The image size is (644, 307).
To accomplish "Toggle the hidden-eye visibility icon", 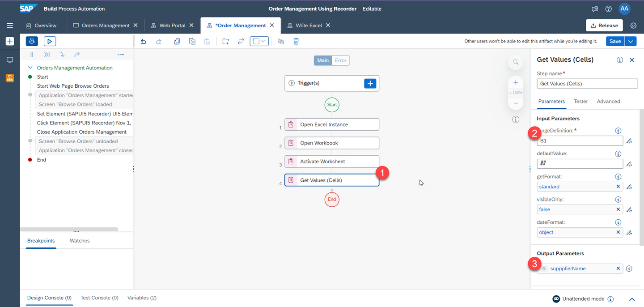I will point(281,41).
